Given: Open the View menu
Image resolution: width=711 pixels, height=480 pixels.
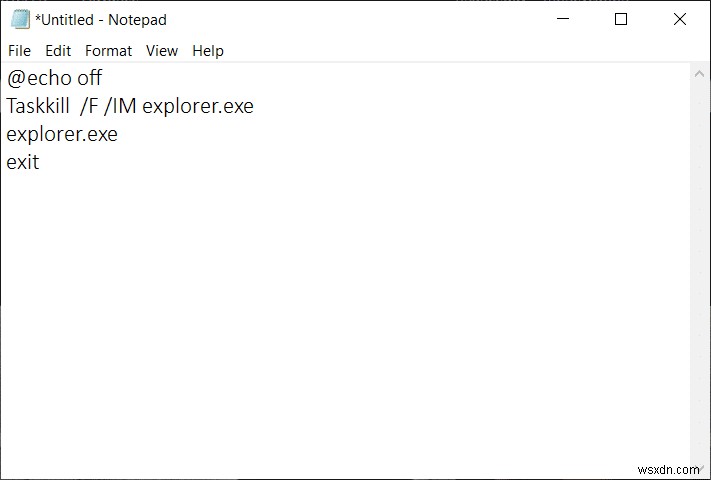Looking at the screenshot, I should (162, 51).
